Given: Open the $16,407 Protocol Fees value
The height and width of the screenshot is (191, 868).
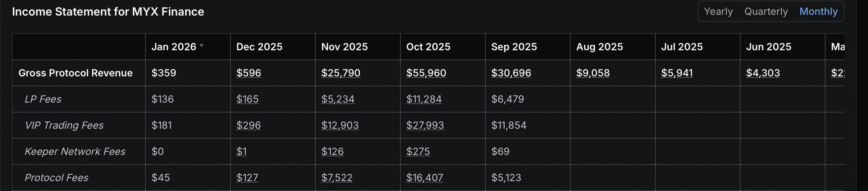Looking at the screenshot, I should point(424,178).
